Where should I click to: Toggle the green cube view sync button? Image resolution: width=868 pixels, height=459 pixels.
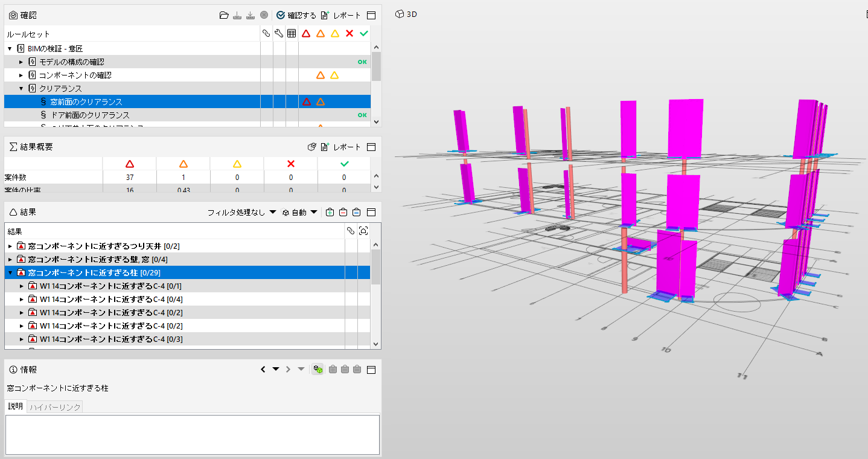pos(318,369)
